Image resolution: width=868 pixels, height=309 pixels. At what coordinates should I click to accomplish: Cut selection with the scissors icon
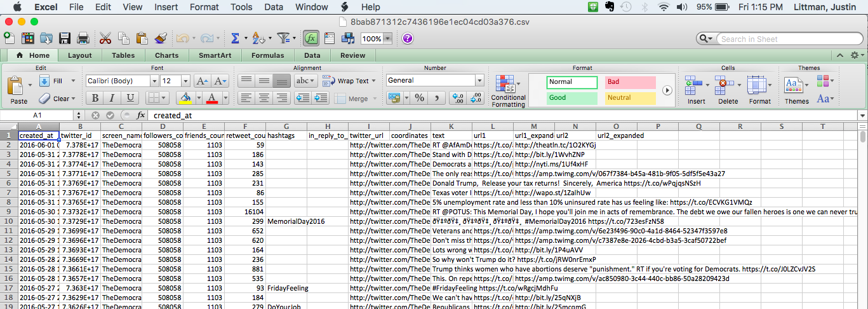tap(105, 38)
